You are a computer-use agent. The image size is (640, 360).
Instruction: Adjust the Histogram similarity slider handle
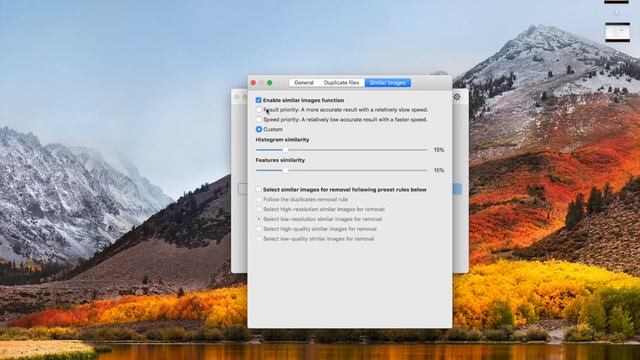pos(285,150)
